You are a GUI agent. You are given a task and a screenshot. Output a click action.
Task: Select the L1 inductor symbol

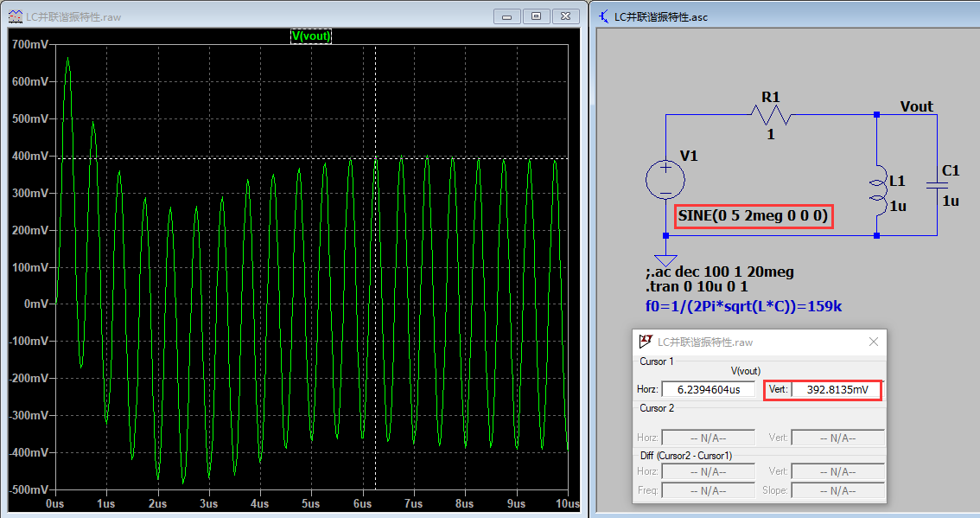click(877, 190)
